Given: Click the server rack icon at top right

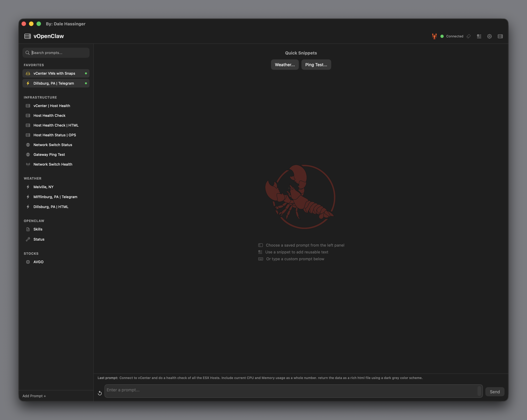Looking at the screenshot, I should pos(500,36).
